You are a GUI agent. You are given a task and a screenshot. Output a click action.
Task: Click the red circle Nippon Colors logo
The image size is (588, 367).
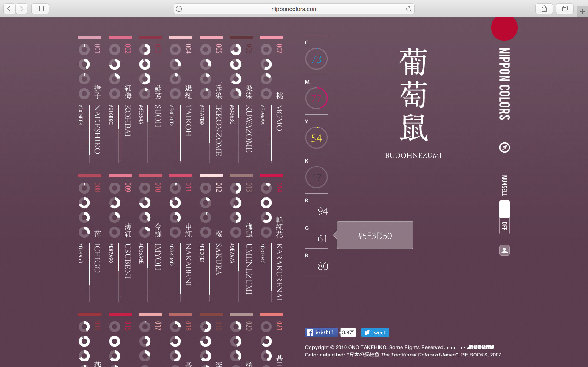pyautogui.click(x=504, y=28)
